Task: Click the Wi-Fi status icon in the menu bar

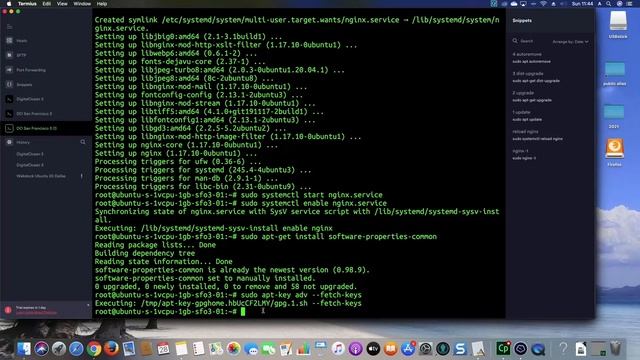Action: pyautogui.click(x=543, y=4)
